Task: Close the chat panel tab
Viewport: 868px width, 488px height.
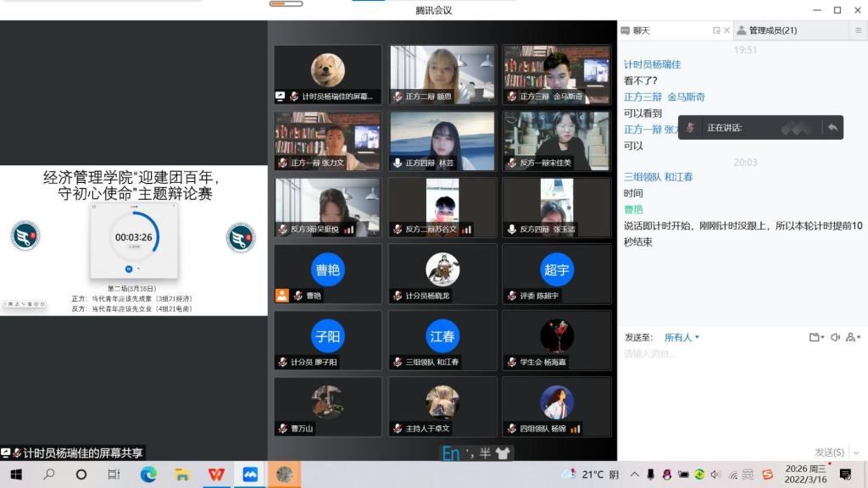Action: 726,30
